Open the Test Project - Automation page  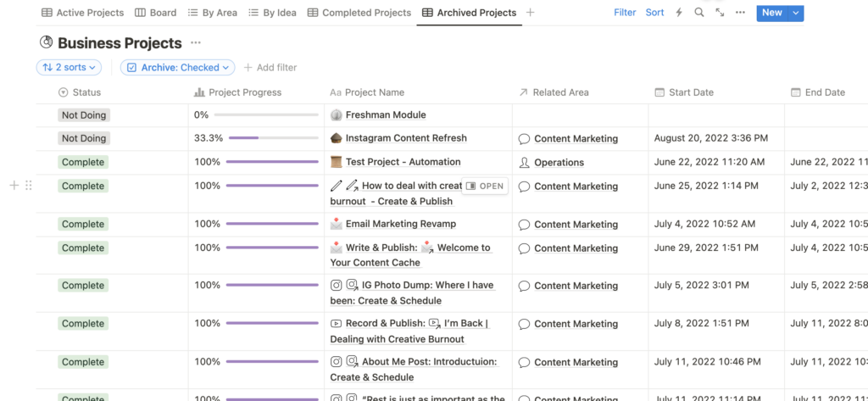(x=403, y=162)
